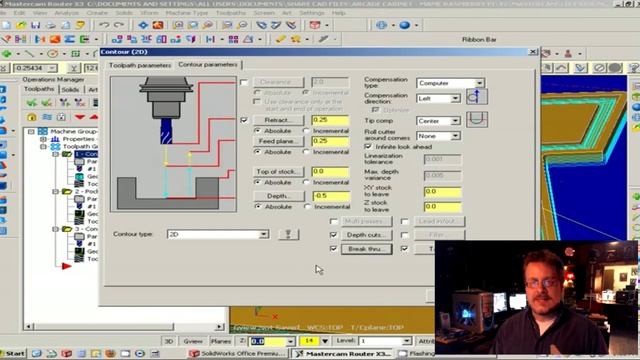Click the contour type settings icon button

tap(288, 234)
